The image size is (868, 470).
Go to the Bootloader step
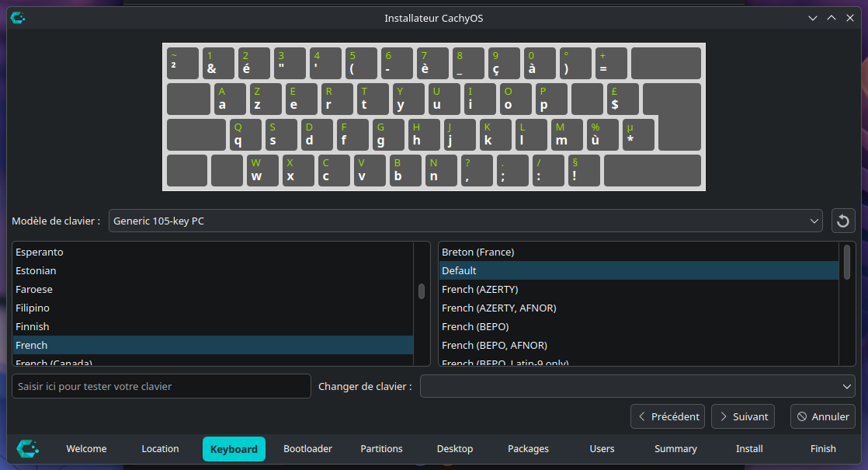pyautogui.click(x=307, y=448)
